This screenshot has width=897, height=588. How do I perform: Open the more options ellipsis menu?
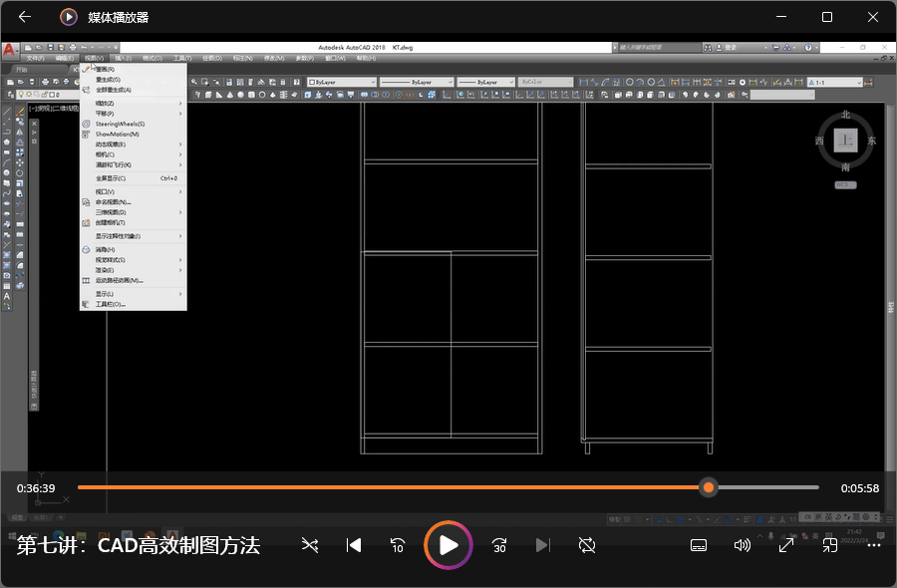click(x=873, y=545)
